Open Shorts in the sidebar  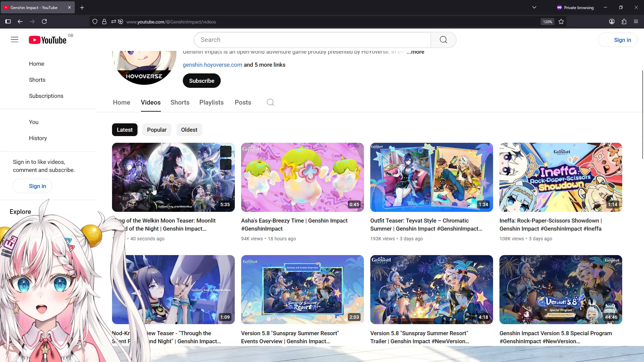[x=37, y=80]
